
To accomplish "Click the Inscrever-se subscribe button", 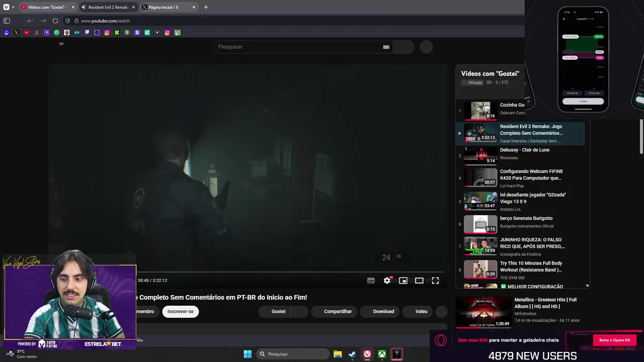I will point(180,311).
